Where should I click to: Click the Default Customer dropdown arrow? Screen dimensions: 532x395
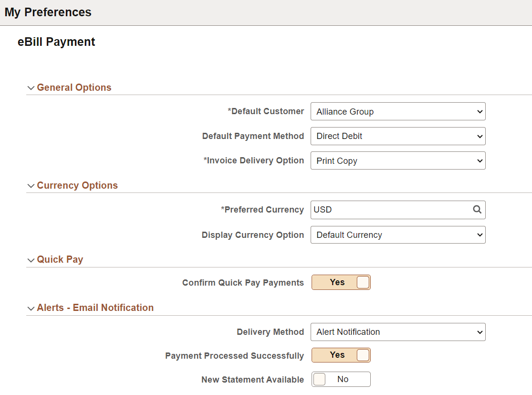coord(479,111)
